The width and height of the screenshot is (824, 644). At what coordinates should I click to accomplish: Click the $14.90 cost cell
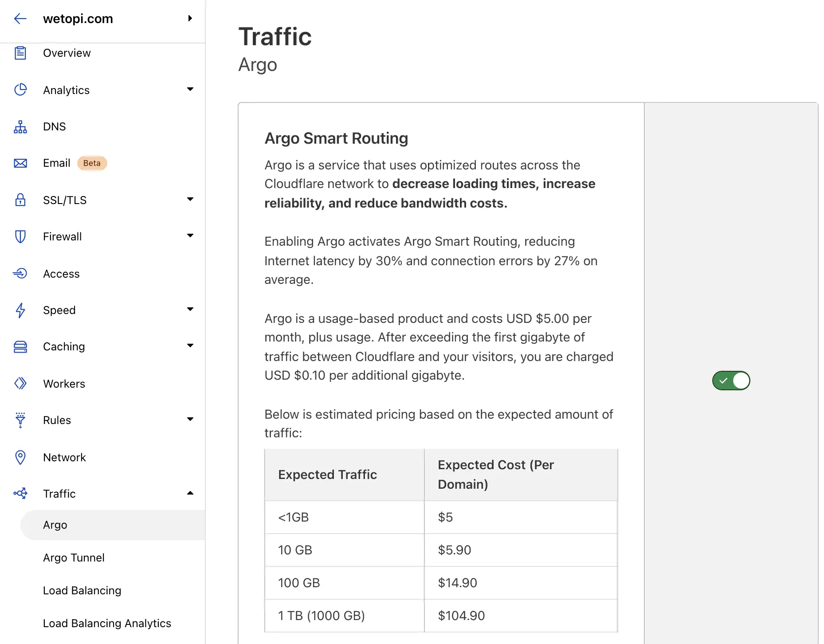coord(521,583)
